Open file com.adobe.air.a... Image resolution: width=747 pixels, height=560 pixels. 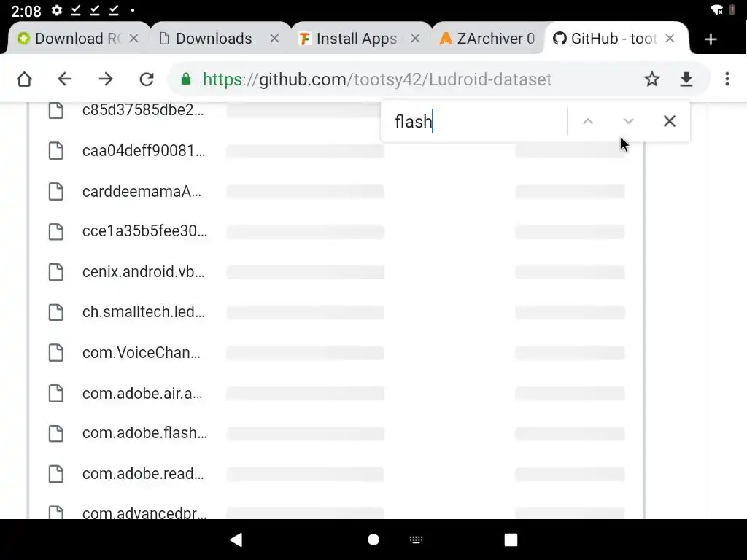pos(142,393)
